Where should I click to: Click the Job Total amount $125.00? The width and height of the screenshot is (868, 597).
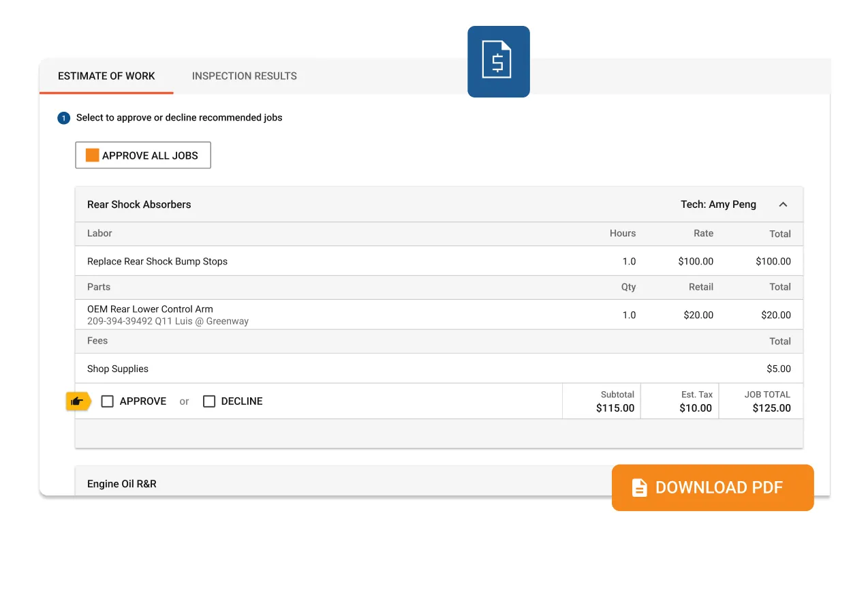click(772, 408)
